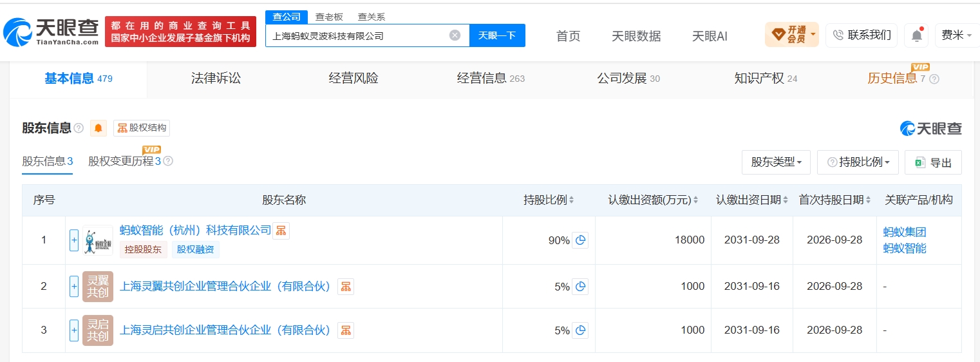The image size is (980, 362).
Task: Click the 灵翼共创 logo tile
Action: [98, 287]
